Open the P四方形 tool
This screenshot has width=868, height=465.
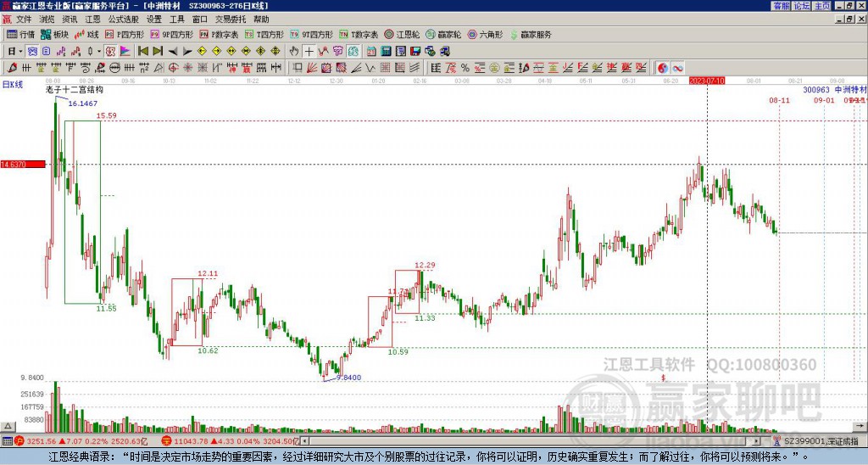tap(125, 34)
